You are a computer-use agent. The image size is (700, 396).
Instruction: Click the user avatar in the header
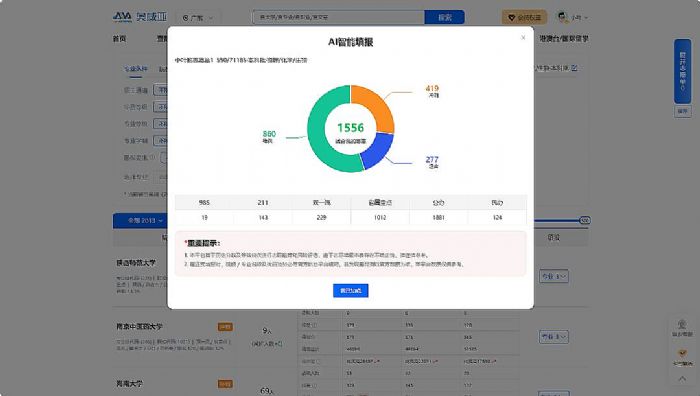point(562,17)
